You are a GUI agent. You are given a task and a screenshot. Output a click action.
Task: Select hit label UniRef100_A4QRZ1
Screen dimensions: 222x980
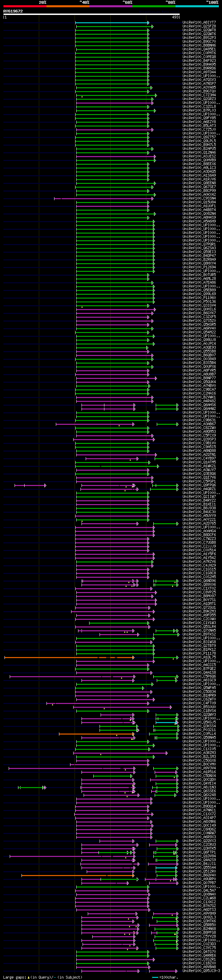[199, 489]
